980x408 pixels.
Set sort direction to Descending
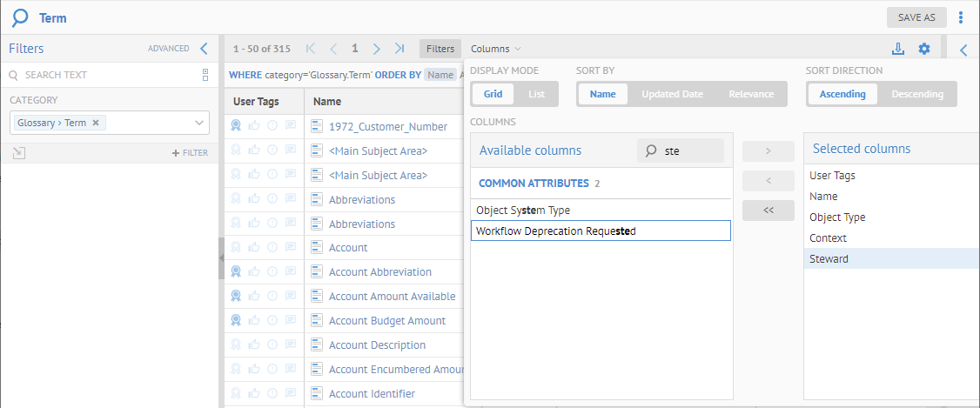[917, 94]
